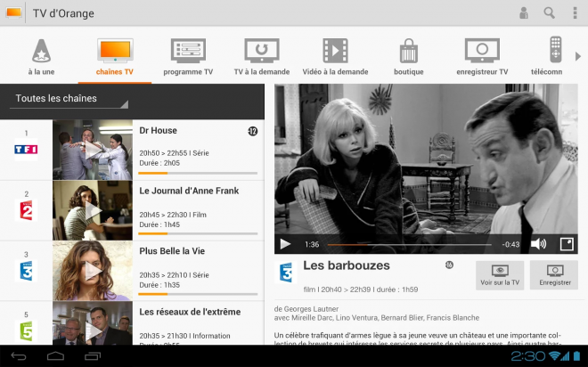Click "20h50 > 22h55 | Série" schedule
The image size is (588, 367).
[x=174, y=153]
